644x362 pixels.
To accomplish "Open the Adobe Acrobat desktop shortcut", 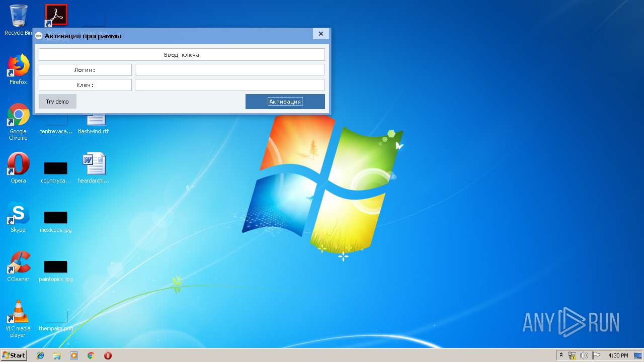I will click(56, 15).
